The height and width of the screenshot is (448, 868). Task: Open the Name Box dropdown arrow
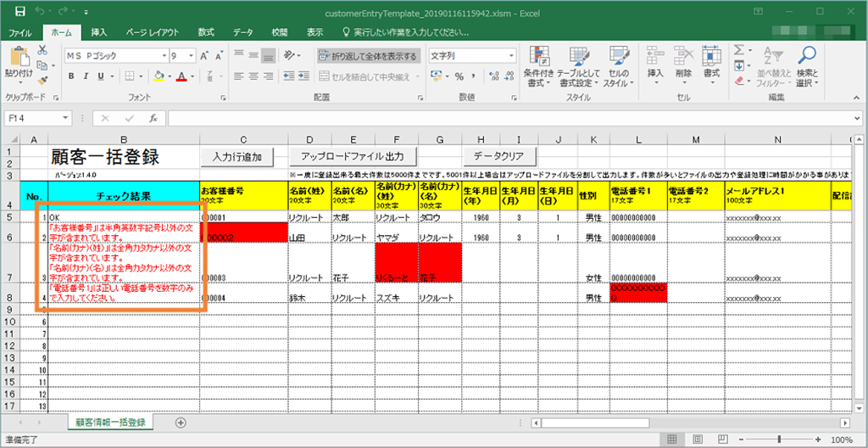[x=66, y=118]
